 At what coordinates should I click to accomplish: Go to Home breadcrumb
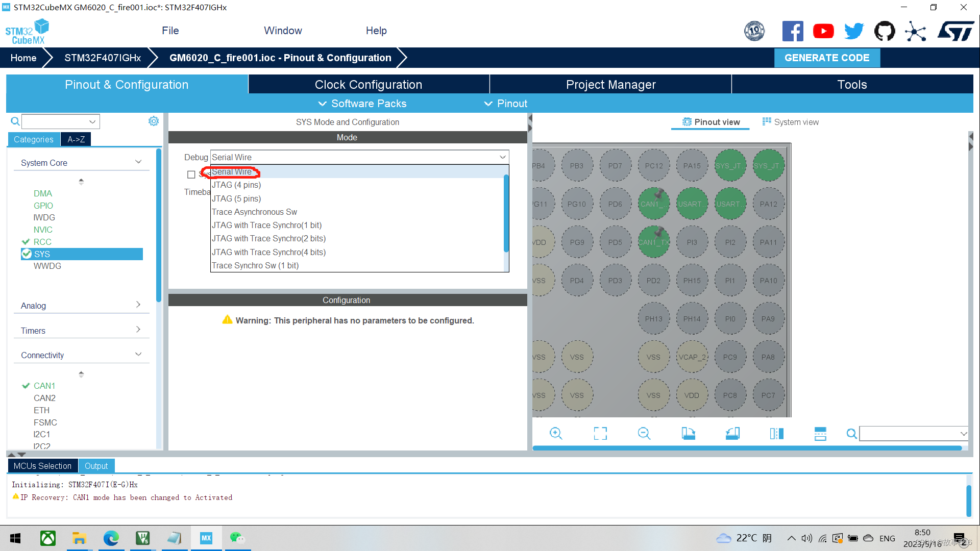(x=23, y=58)
